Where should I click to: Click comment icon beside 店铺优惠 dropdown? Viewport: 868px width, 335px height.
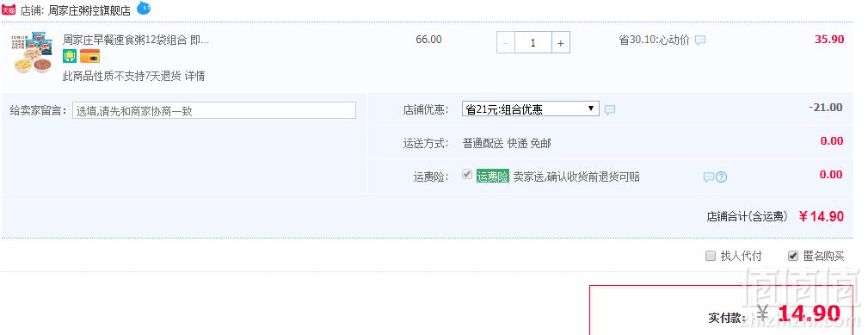(x=609, y=109)
